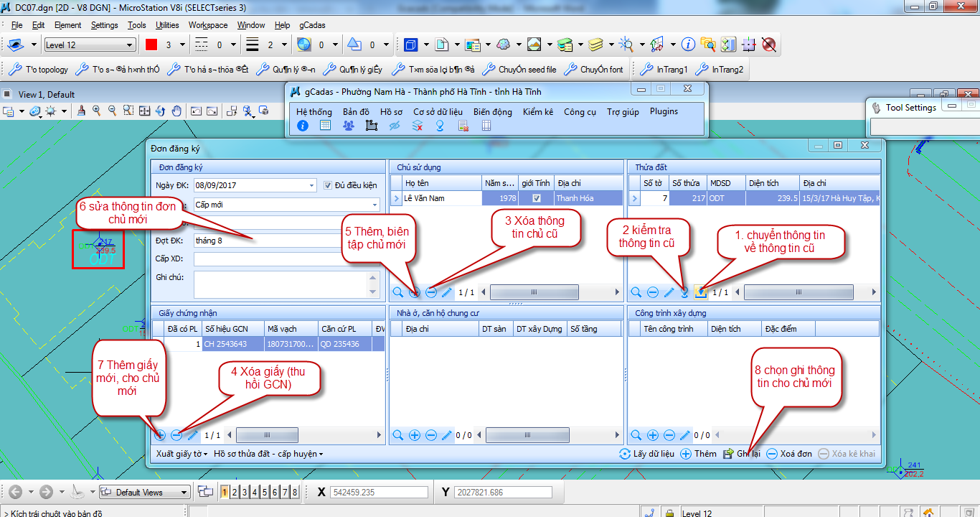Toggle view number 2 button
Image resolution: width=980 pixels, height=517 pixels.
pyautogui.click(x=235, y=492)
